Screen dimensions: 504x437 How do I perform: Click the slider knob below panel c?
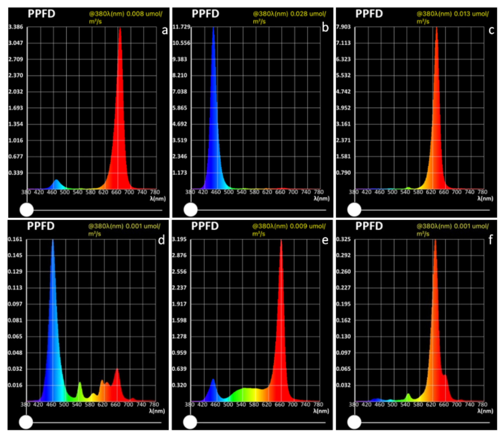coord(354,209)
